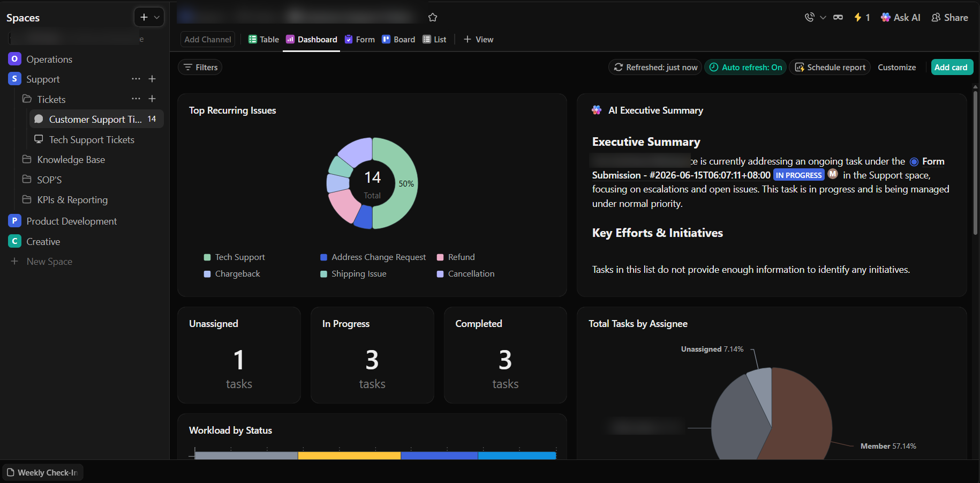Click the Refreshed just now icon

(619, 67)
